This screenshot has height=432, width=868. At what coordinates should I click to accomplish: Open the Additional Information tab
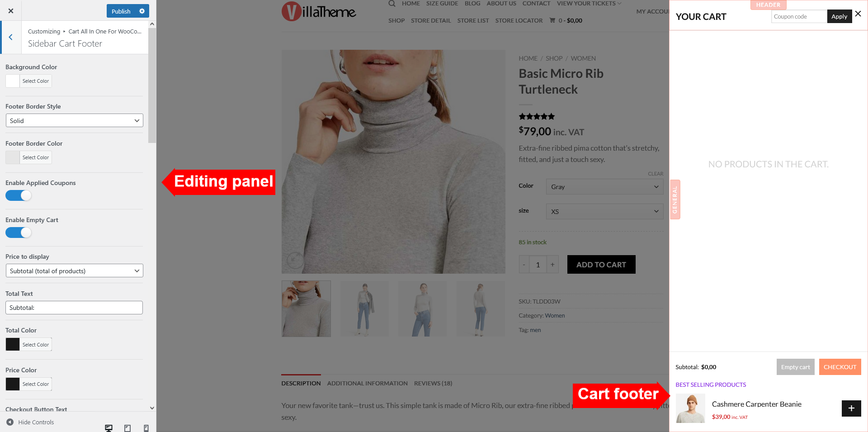[x=368, y=383]
